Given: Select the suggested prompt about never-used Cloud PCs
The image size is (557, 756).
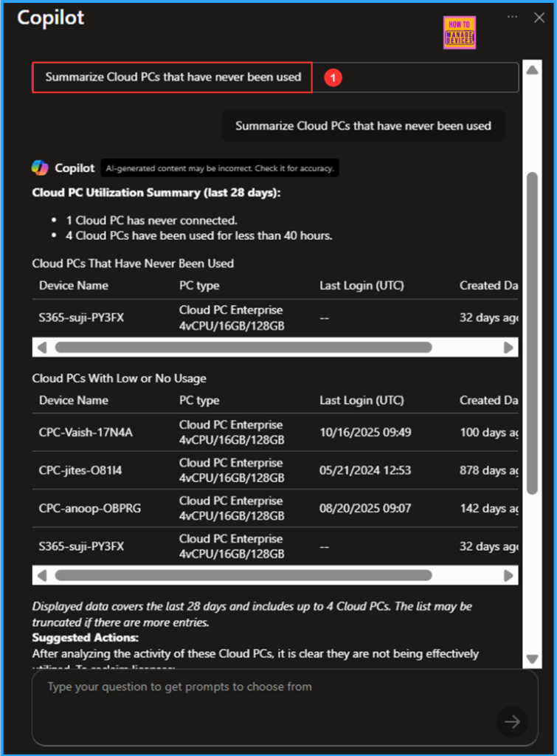Looking at the screenshot, I should [173, 78].
